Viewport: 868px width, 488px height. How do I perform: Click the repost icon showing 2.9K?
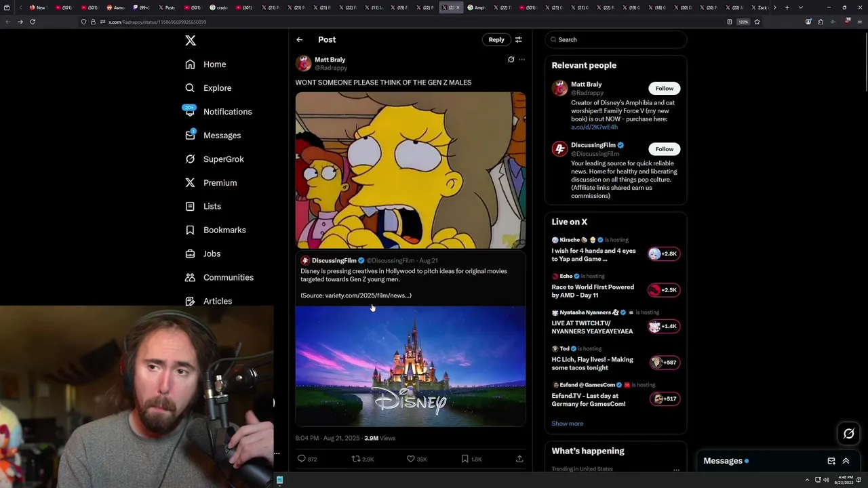tap(355, 459)
